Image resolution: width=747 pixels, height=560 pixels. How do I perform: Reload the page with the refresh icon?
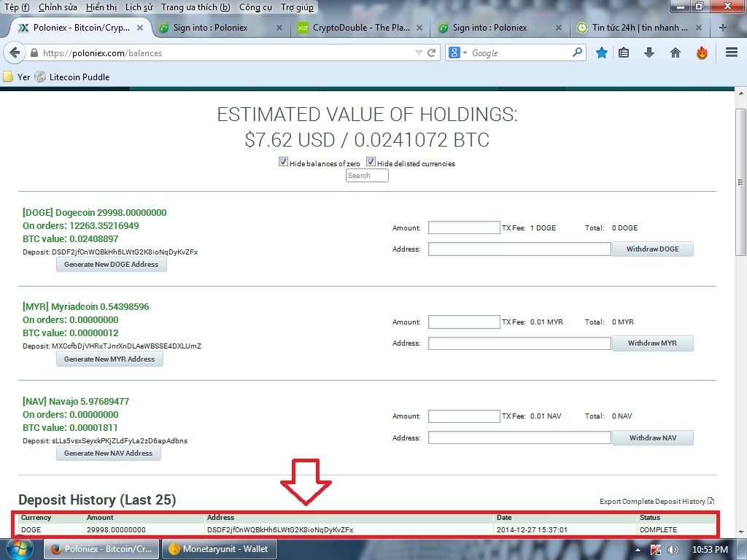tap(432, 52)
